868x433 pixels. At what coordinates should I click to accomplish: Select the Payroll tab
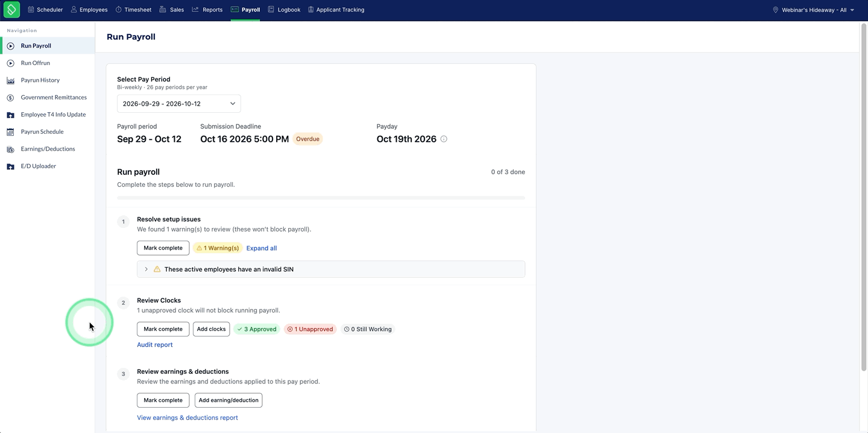tap(245, 10)
